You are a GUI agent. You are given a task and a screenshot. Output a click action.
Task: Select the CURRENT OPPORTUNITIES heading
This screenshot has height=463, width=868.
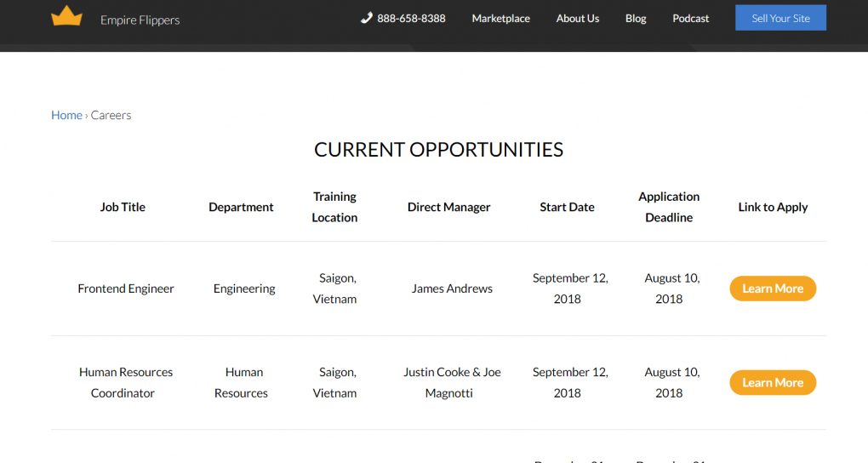pyautogui.click(x=438, y=150)
